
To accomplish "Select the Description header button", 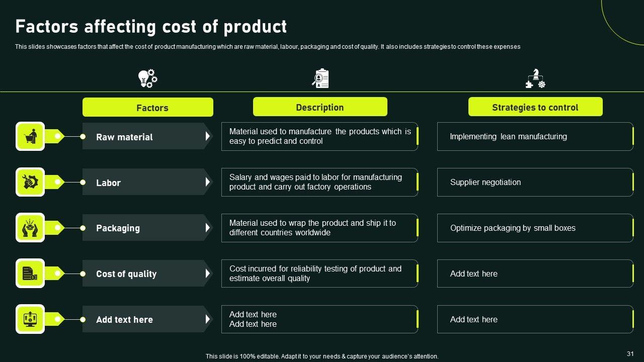I will (320, 107).
